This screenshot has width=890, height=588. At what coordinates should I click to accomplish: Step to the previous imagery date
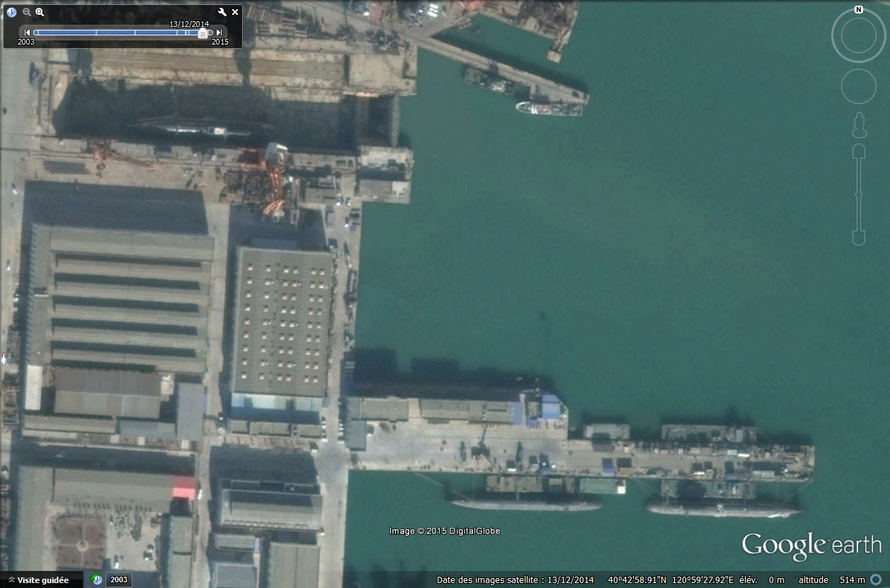click(28, 33)
